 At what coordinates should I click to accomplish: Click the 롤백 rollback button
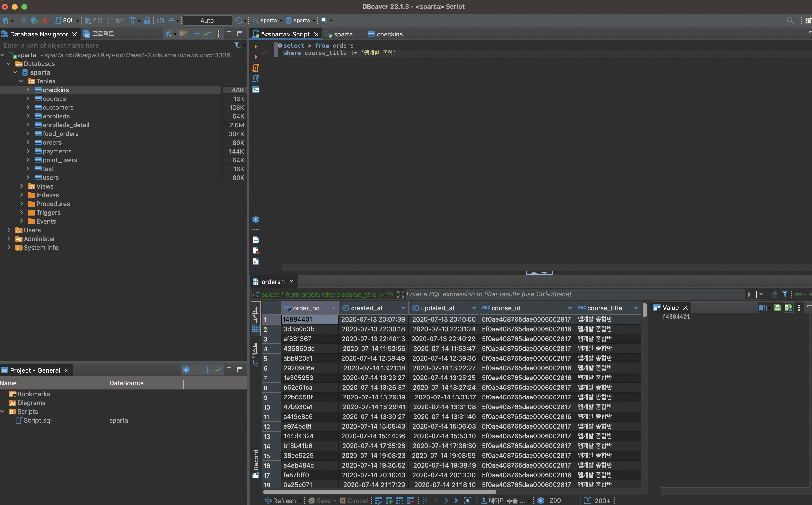pos(116,20)
